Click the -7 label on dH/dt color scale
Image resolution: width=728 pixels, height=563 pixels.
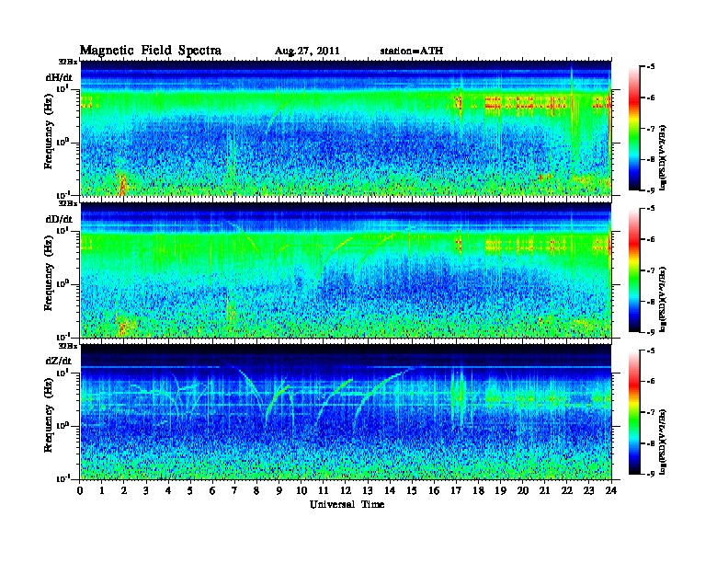[x=651, y=129]
